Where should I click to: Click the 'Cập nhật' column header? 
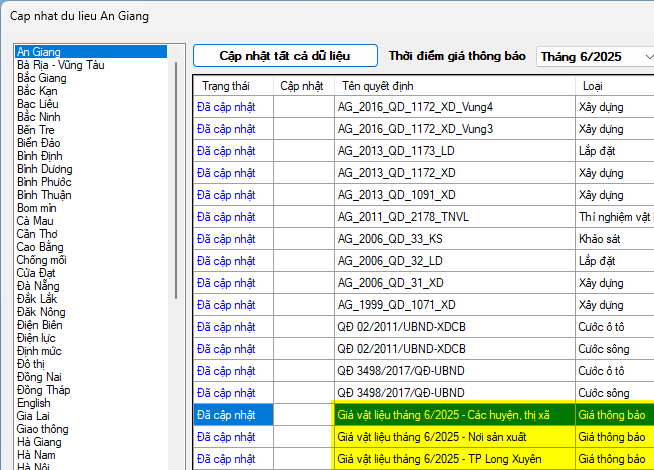tap(301, 86)
